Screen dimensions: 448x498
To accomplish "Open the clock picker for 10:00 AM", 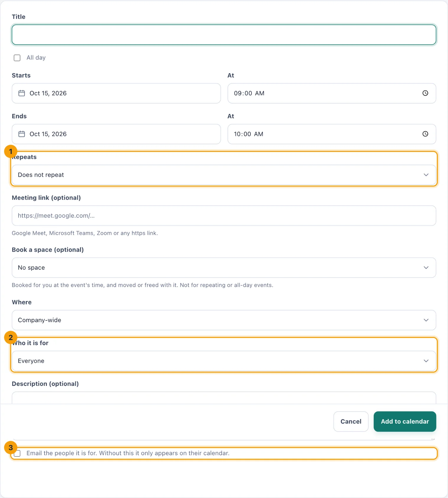I will click(x=425, y=134).
